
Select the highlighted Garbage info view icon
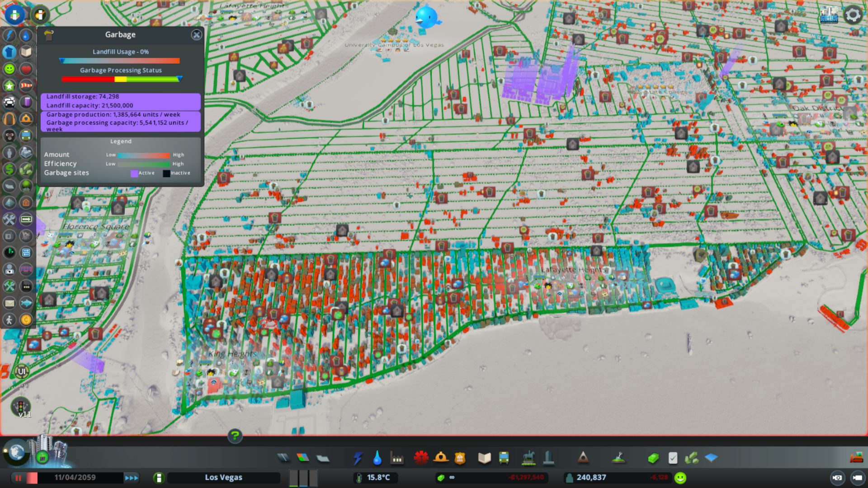tap(9, 52)
